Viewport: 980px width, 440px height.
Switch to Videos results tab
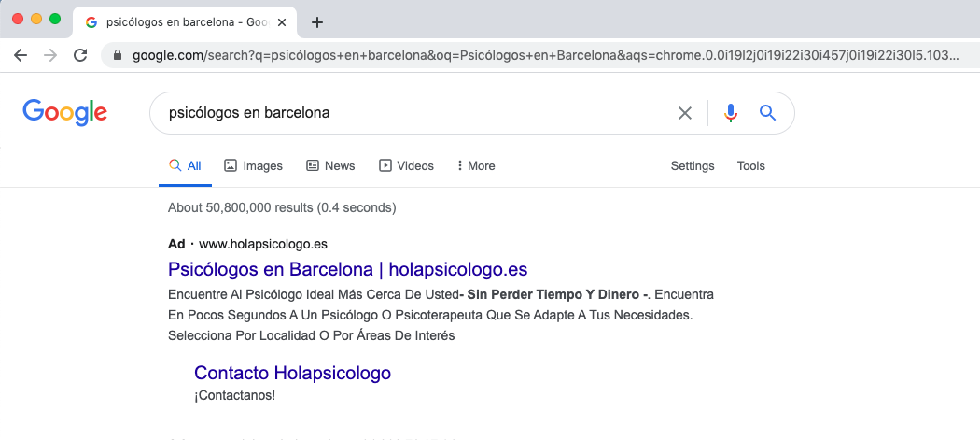406,165
